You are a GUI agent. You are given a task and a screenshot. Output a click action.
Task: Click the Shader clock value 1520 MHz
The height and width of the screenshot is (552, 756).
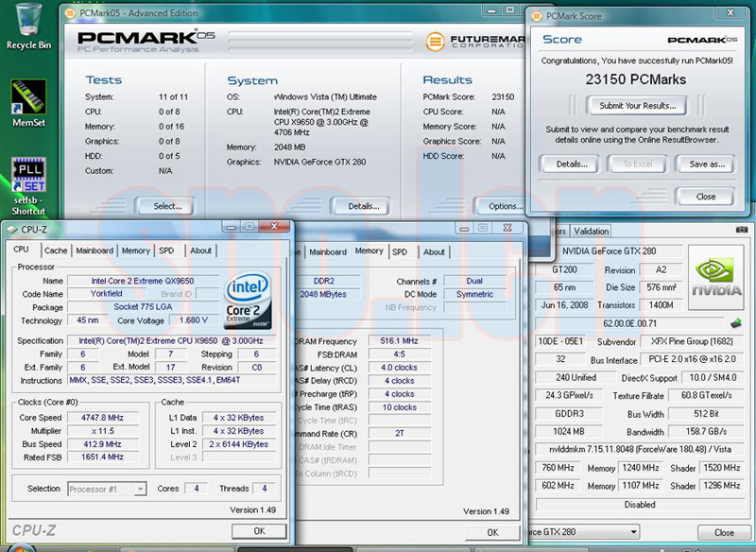(x=722, y=468)
